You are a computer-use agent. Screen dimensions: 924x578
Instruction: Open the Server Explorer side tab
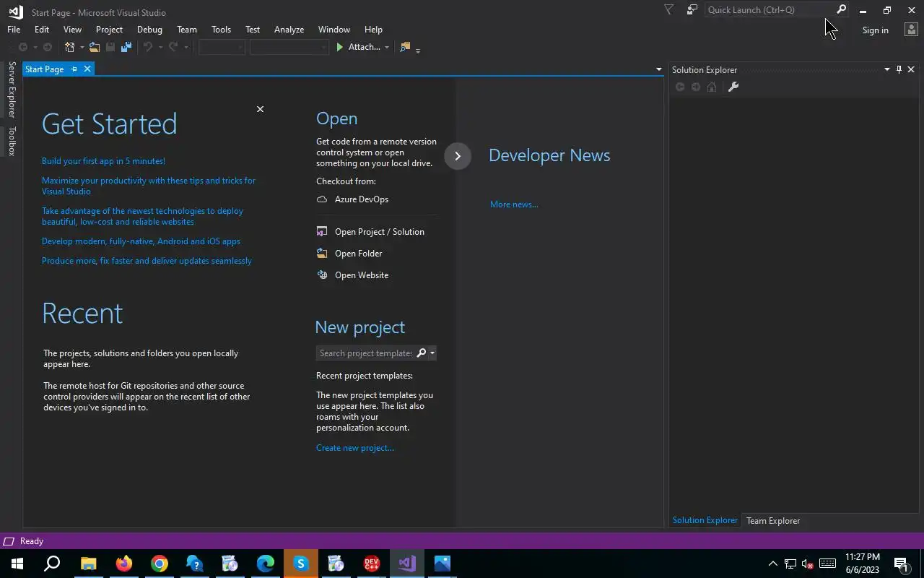(x=12, y=90)
